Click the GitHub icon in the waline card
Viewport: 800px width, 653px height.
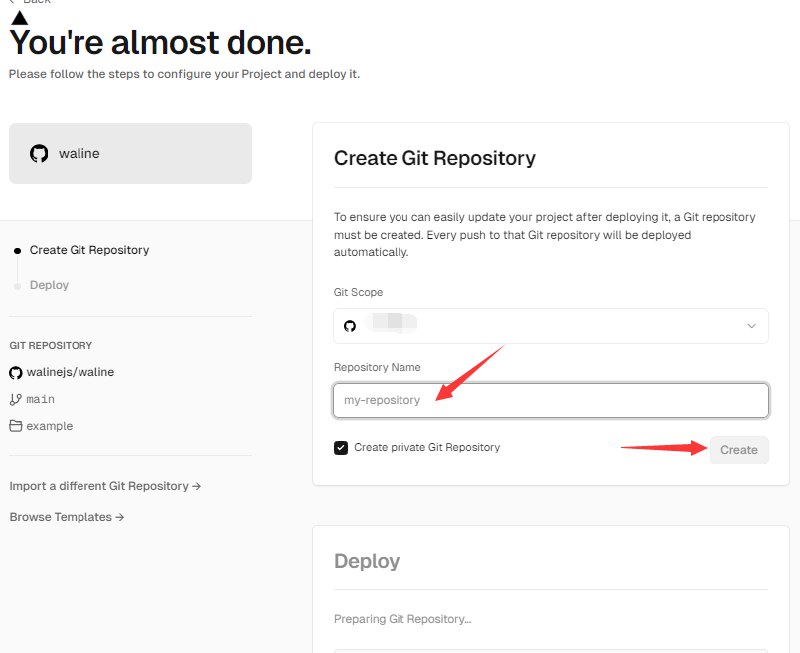39,154
